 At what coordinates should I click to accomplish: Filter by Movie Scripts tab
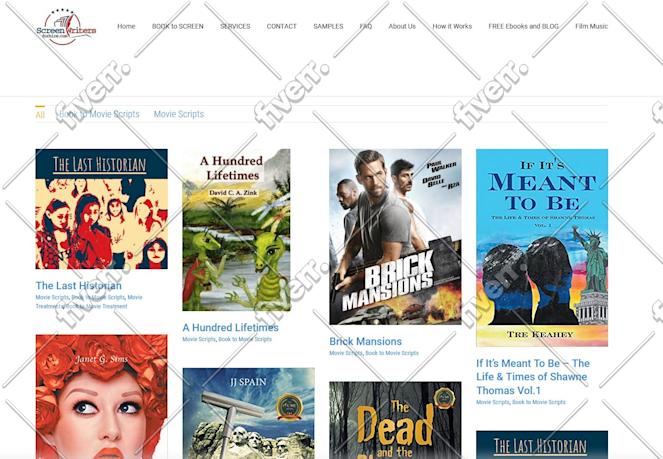tap(179, 114)
